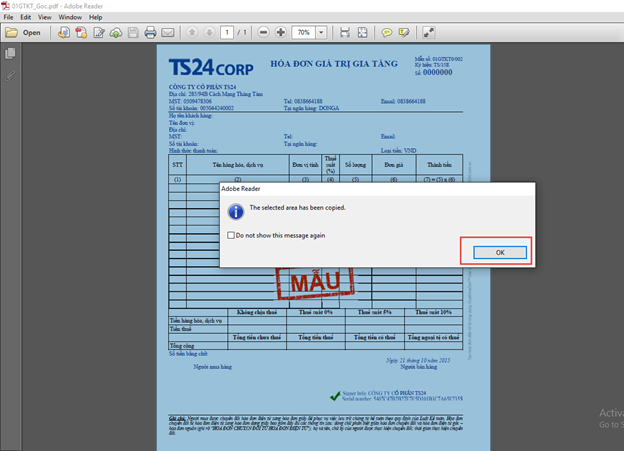Screen dimensions: 624x451
Task: Zoom out with the minus icon
Action: [x=263, y=33]
